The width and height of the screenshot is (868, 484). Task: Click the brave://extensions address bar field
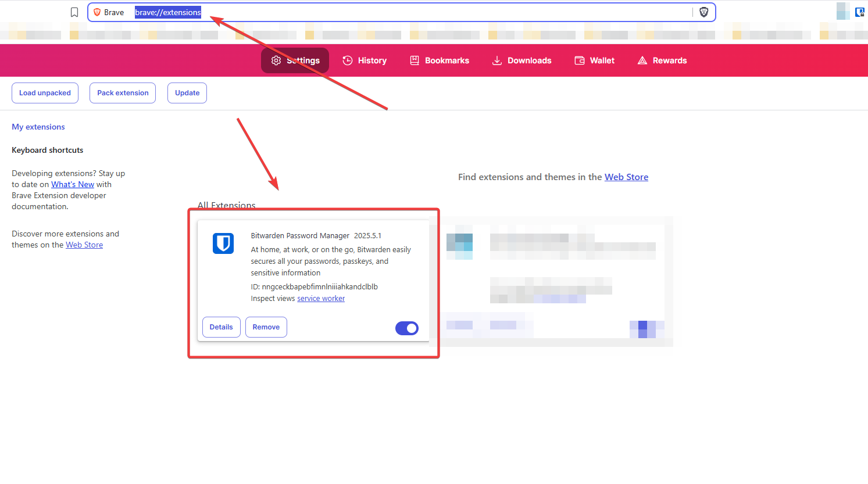[x=401, y=12]
